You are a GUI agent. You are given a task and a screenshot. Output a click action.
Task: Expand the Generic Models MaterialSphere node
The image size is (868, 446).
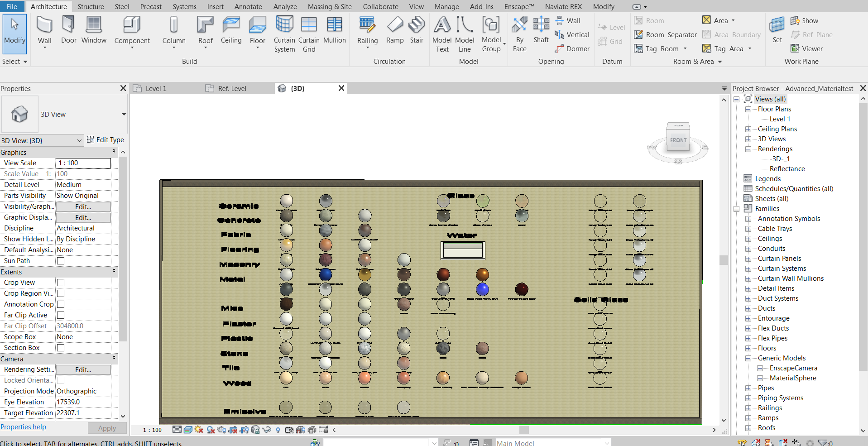pos(760,378)
